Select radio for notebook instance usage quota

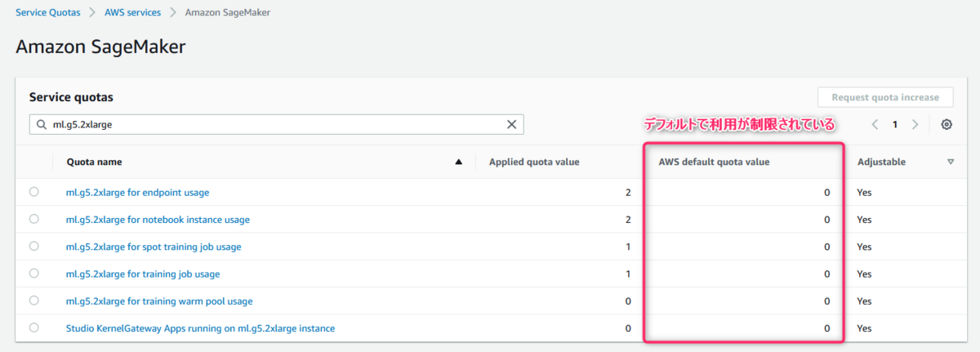click(x=33, y=219)
